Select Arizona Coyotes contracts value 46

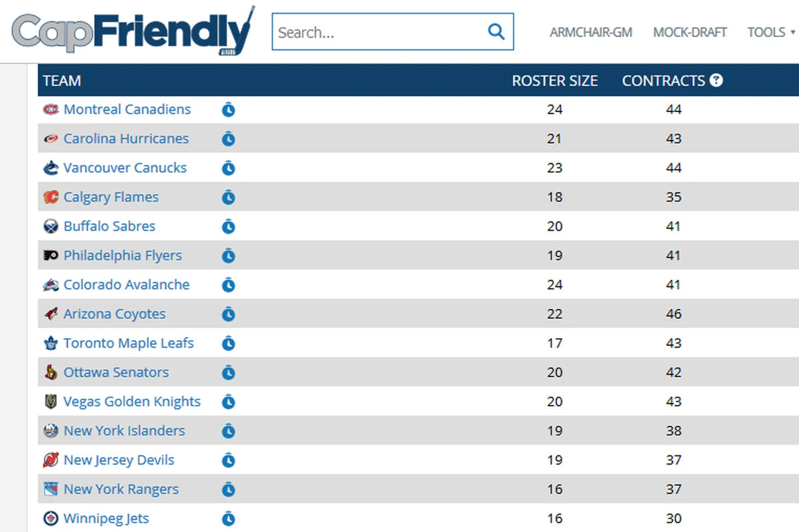pyautogui.click(x=674, y=314)
